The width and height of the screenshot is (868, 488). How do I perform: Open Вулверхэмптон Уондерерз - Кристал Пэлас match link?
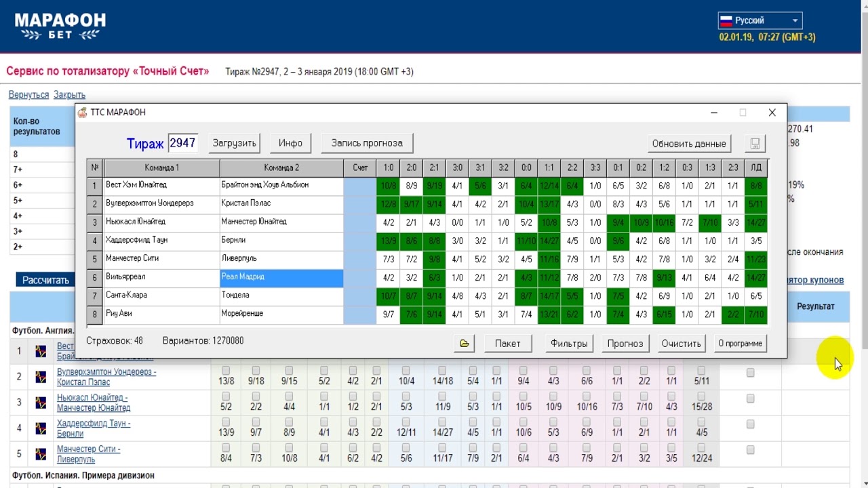(x=106, y=377)
